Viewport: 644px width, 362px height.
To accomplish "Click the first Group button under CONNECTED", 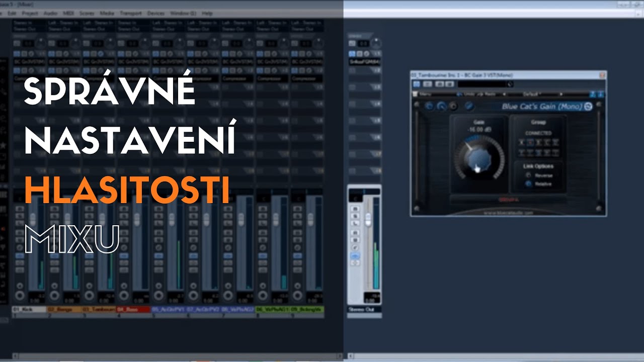I will (x=522, y=142).
